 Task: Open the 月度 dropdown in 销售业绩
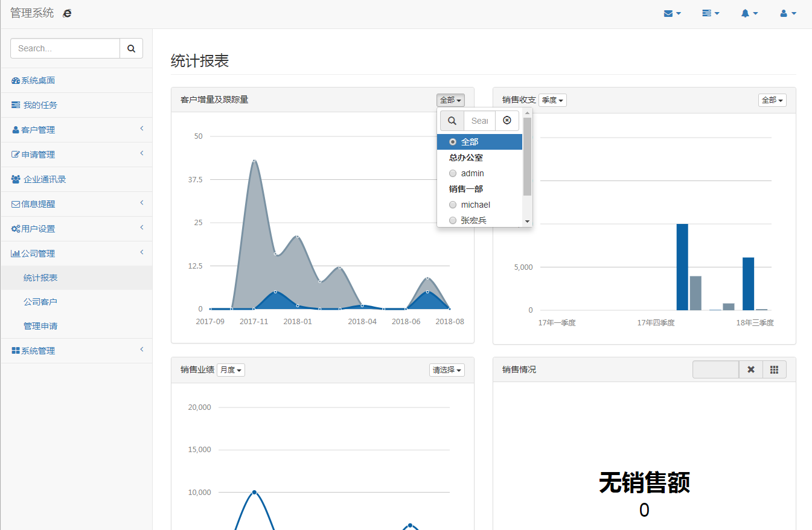pos(231,370)
